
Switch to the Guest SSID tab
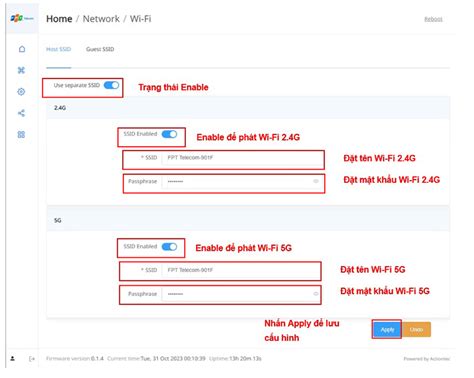[x=100, y=49]
